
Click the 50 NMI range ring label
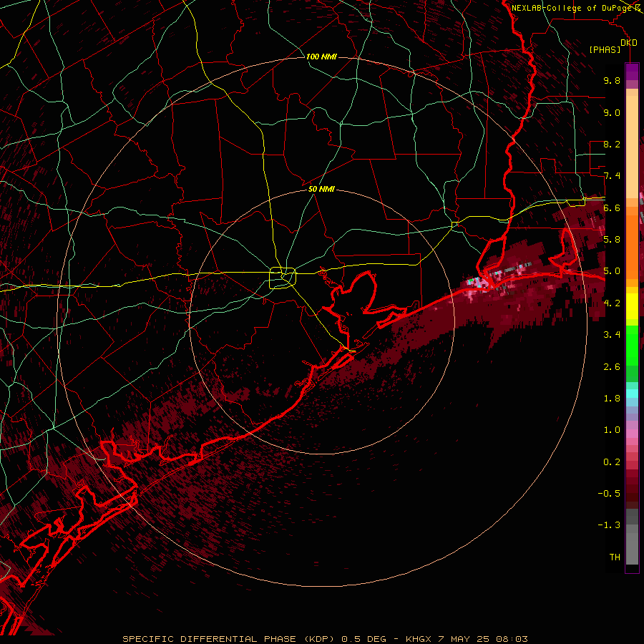pyautogui.click(x=321, y=190)
